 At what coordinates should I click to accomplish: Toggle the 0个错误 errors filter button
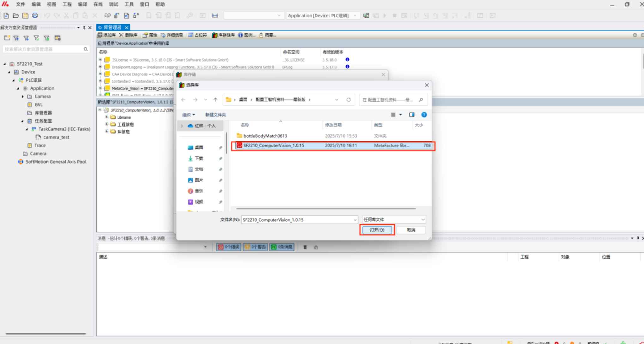229,247
